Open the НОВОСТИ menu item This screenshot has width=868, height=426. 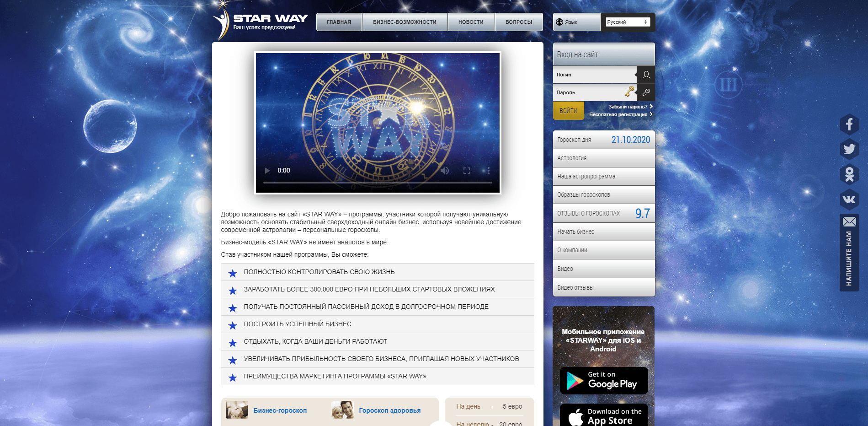click(471, 22)
